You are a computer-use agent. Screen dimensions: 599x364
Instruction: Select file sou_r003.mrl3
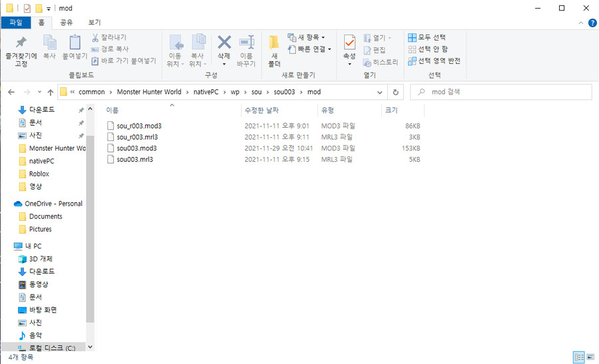pyautogui.click(x=137, y=136)
